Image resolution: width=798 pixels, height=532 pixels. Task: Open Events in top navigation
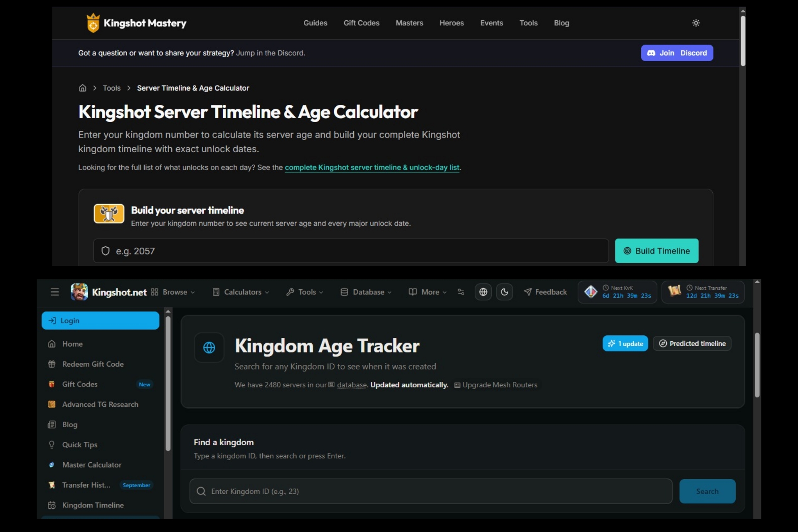point(491,23)
